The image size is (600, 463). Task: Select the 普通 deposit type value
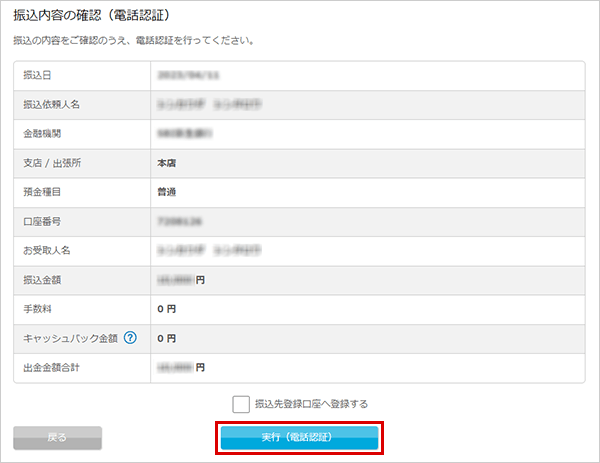[x=167, y=191]
